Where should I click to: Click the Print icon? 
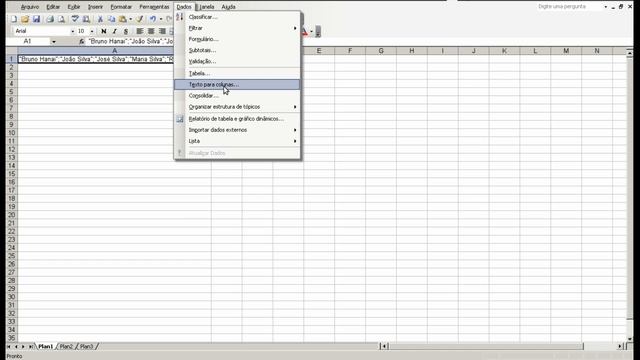click(x=50, y=19)
